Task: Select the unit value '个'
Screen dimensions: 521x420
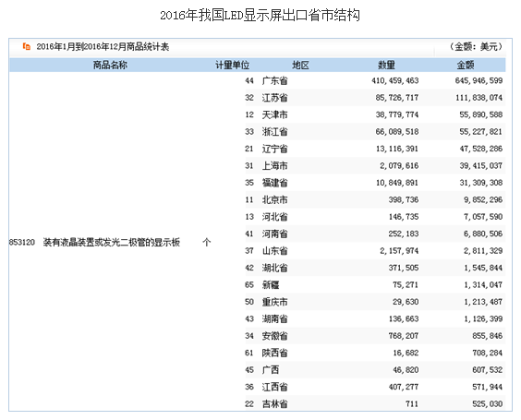Action: tap(207, 243)
